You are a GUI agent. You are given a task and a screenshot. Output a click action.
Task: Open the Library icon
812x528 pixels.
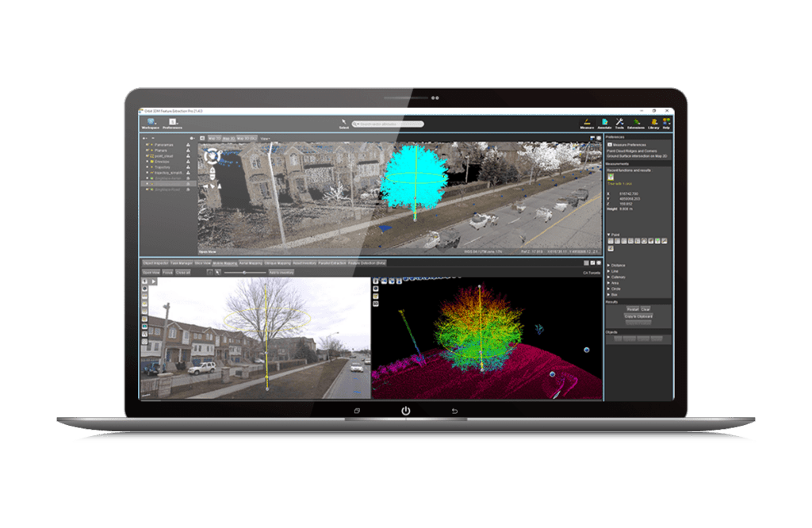(653, 122)
